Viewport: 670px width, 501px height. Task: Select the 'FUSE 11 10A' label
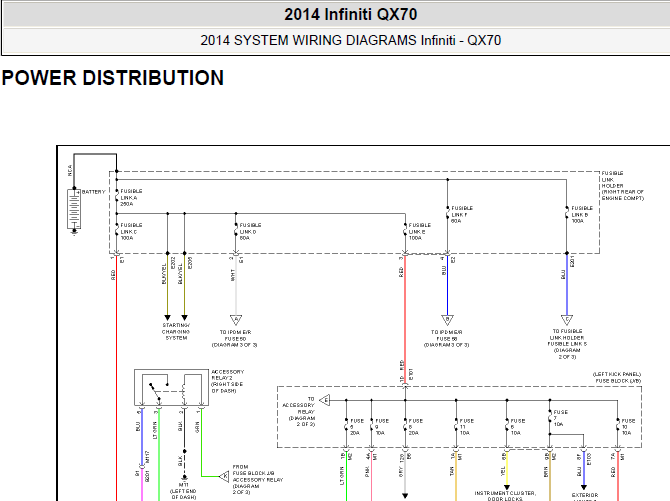tap(466, 427)
